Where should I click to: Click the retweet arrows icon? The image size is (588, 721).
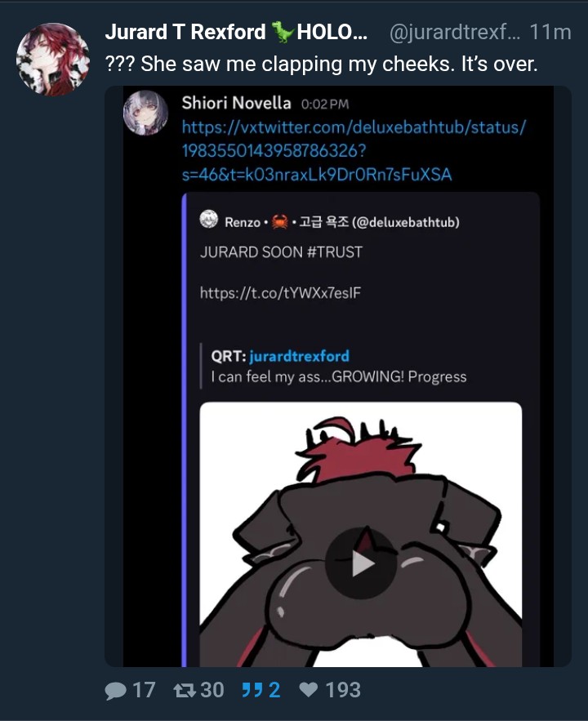point(185,690)
